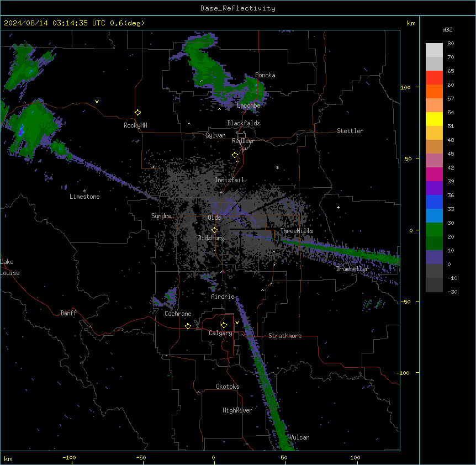Click the yellow diamond marker south of Cochrane

point(188,326)
